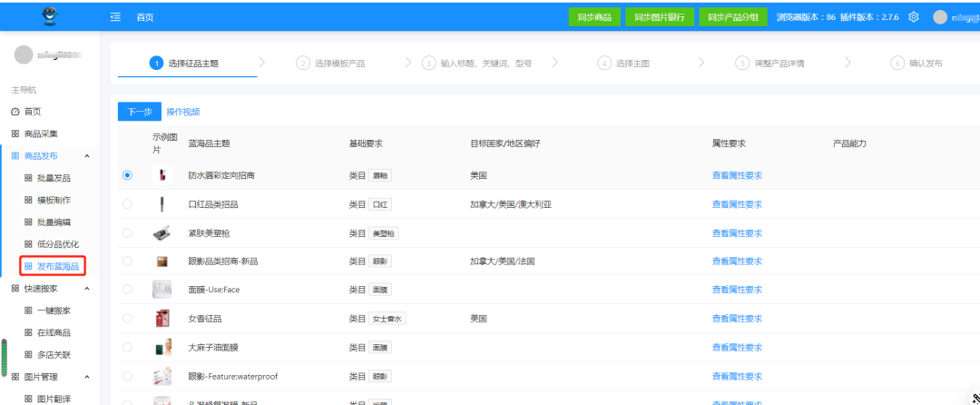Go to step 4 选择主图
The image size is (980, 405).
click(x=623, y=64)
